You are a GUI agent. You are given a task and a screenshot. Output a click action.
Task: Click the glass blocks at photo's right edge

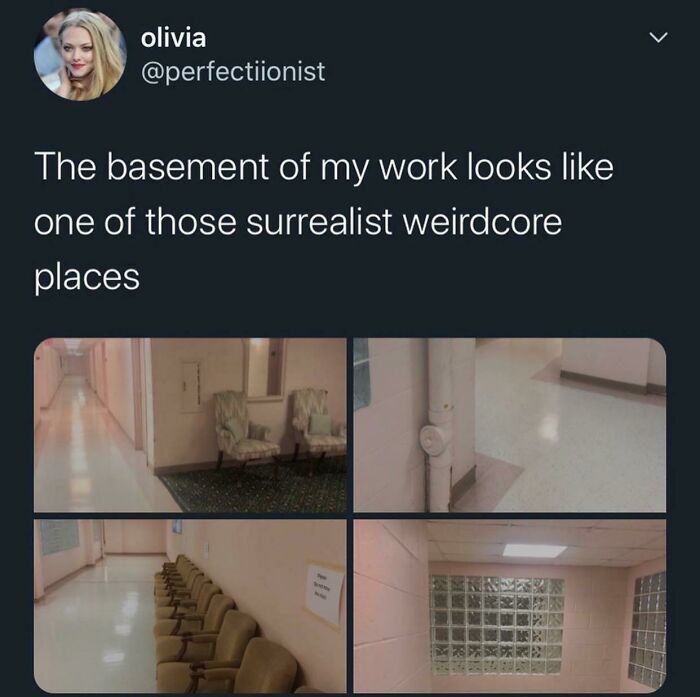coord(647,630)
